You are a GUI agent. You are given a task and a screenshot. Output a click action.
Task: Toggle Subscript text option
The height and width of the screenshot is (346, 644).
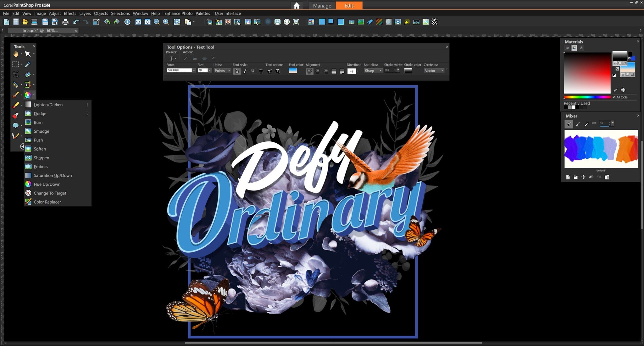278,71
